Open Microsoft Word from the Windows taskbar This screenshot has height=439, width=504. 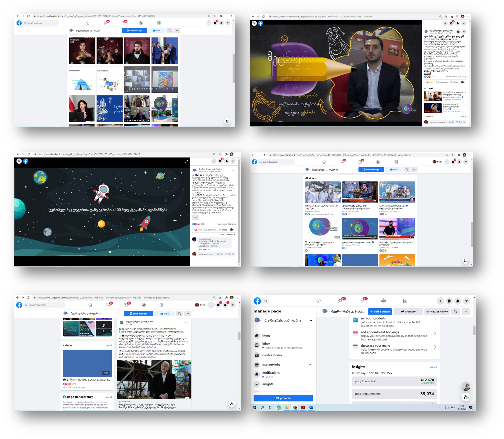click(x=311, y=408)
